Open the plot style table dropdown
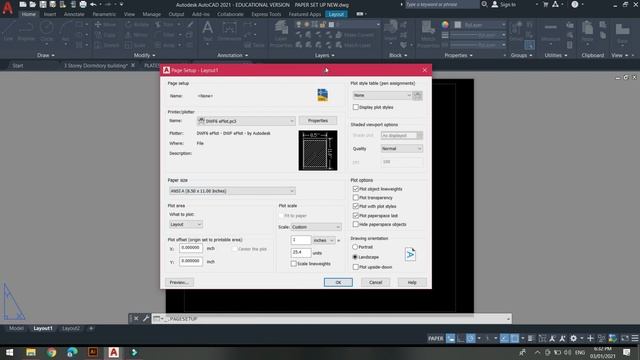640x360 pixels. click(382, 95)
